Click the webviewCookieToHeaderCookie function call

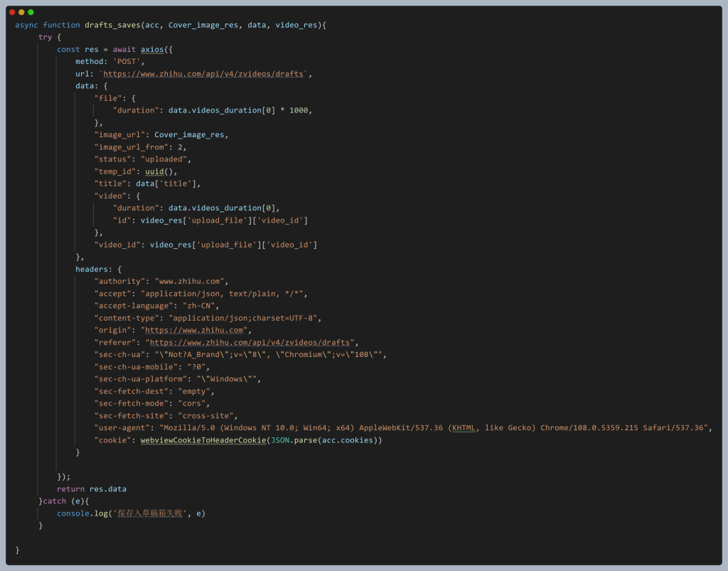coord(203,441)
